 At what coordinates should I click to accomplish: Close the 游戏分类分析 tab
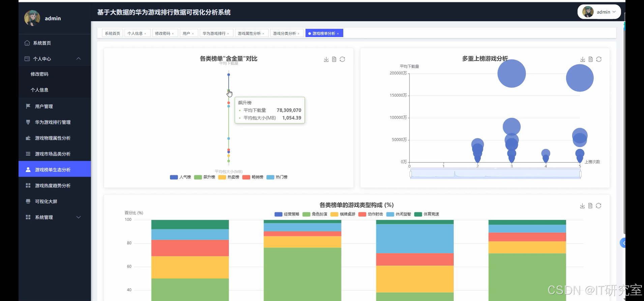point(299,34)
